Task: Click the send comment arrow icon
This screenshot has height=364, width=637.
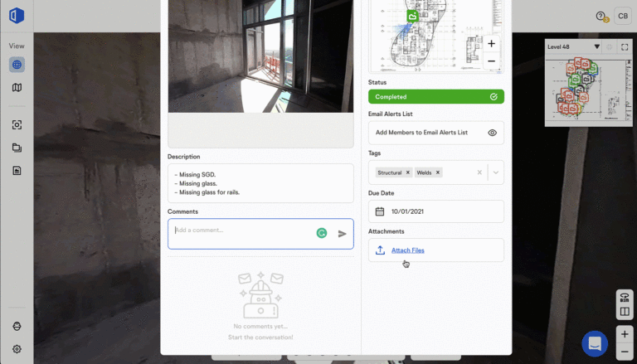Action: [342, 234]
